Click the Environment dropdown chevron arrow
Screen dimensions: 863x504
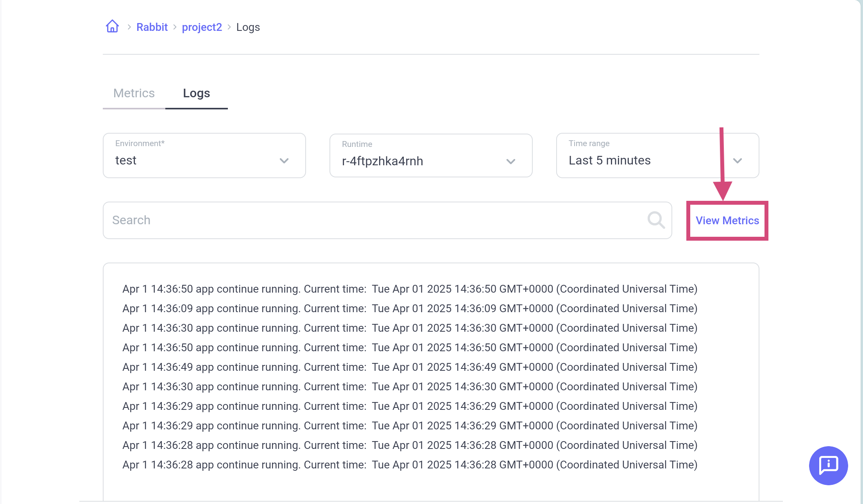pyautogui.click(x=284, y=161)
